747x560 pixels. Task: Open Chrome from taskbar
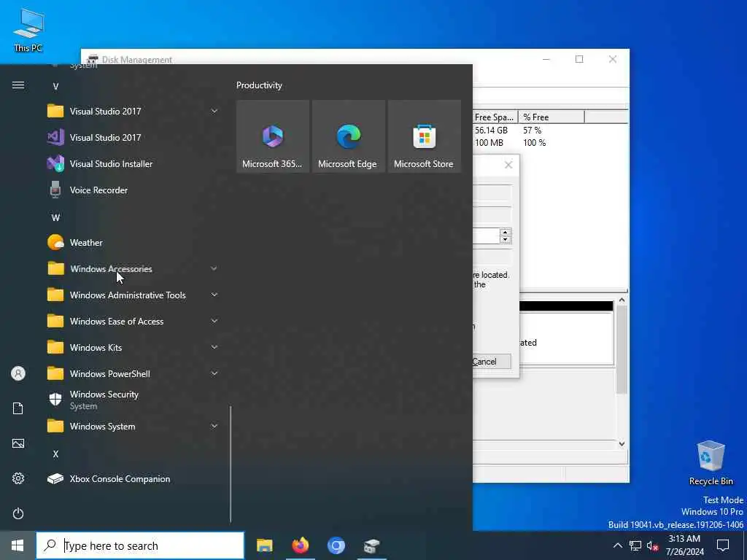[336, 545]
